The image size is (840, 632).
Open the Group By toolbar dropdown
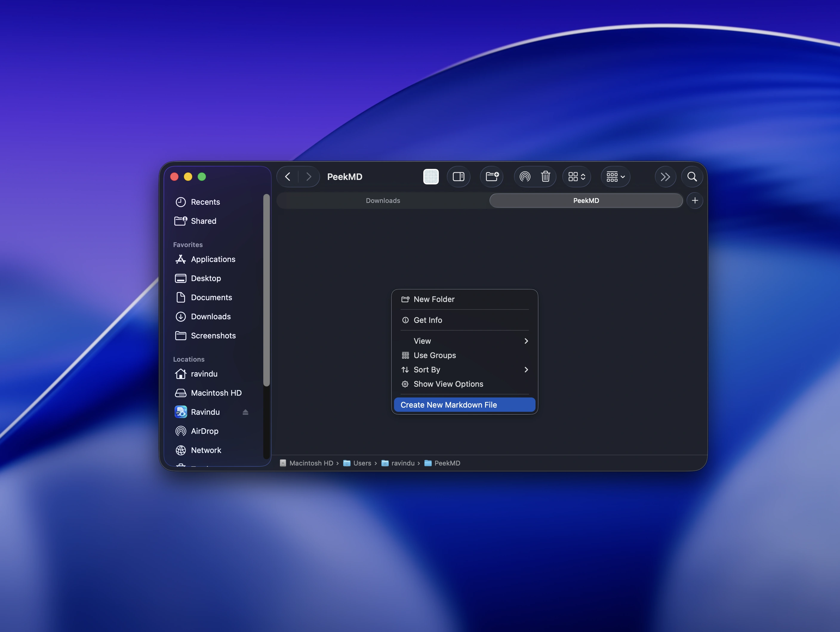(x=615, y=177)
